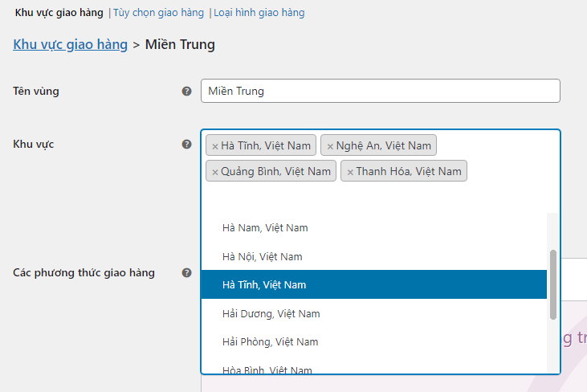Viewport: 587px width, 392px height.
Task: Click help icon for Các phương thức giao hàng
Action: [x=186, y=273]
